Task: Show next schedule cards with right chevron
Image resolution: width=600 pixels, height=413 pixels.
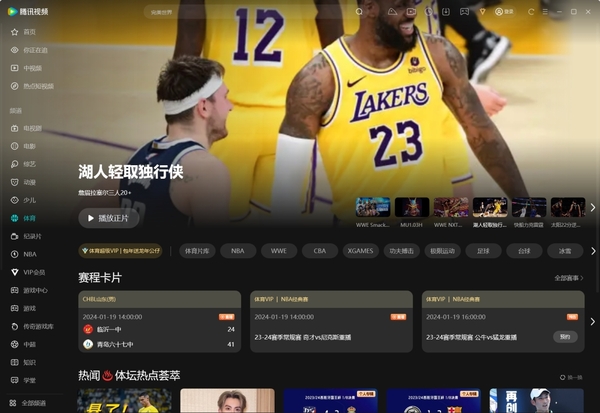Action: 593,322
